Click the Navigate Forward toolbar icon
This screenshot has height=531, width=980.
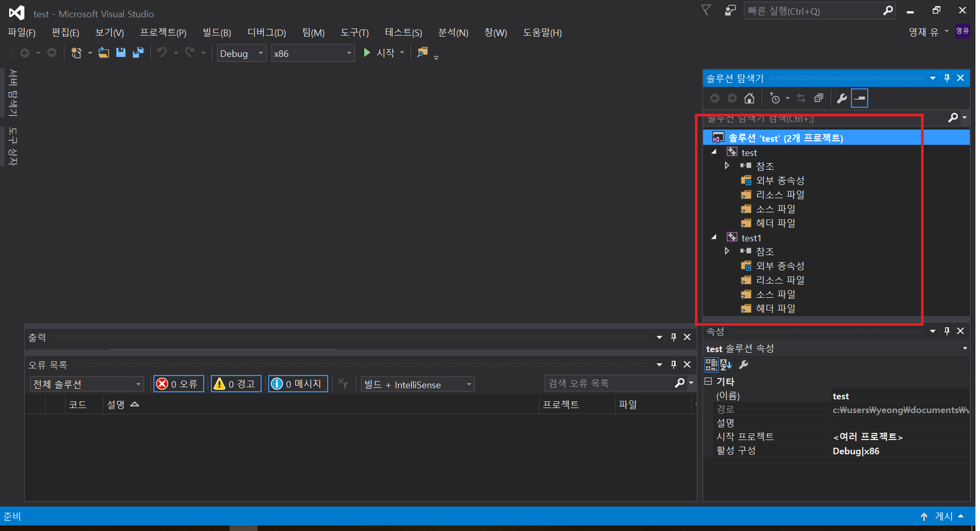(x=52, y=53)
